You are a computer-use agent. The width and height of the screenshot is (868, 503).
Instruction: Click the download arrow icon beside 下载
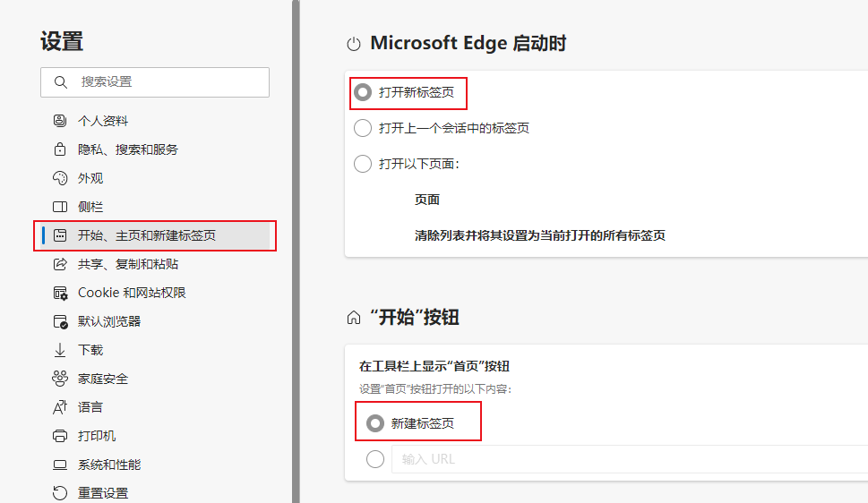click(x=60, y=350)
